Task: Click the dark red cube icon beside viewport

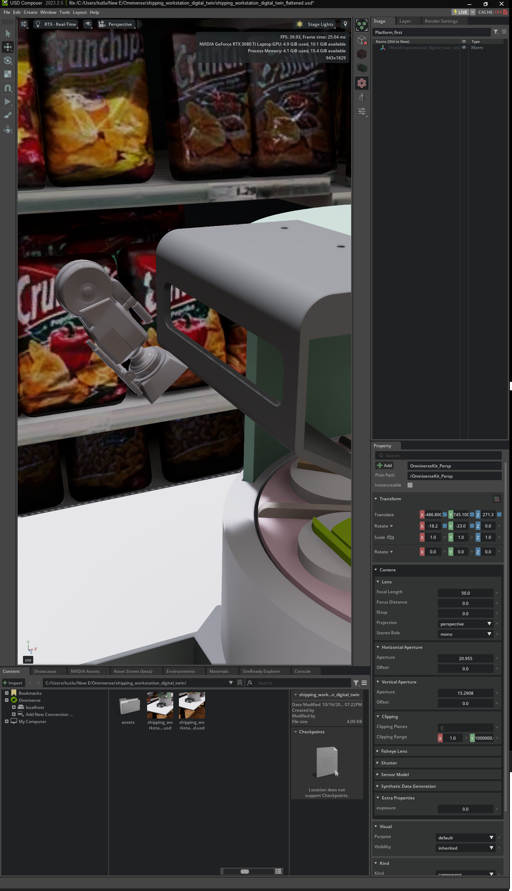Action: click(x=361, y=54)
